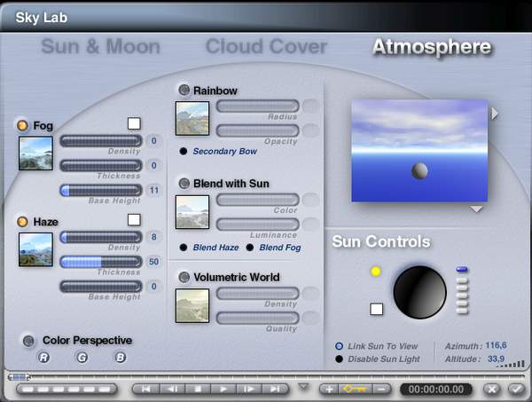Click the Rainbow Opacity slider

[257, 130]
